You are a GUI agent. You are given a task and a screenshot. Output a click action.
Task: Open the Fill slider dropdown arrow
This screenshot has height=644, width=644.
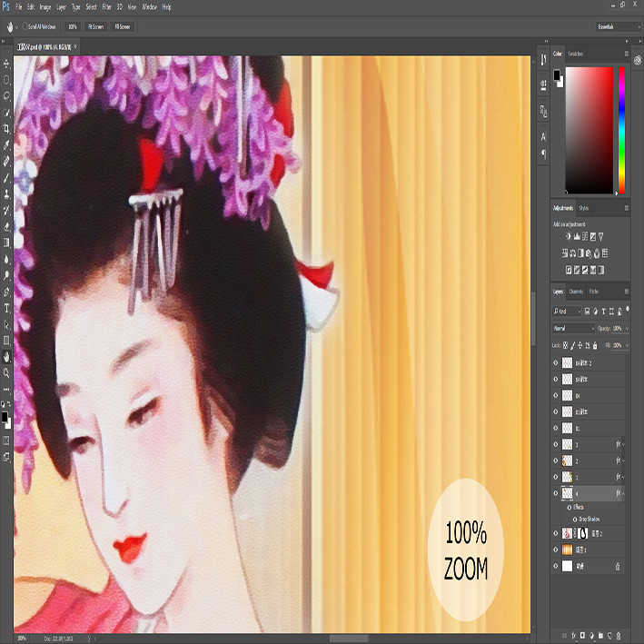pyautogui.click(x=627, y=345)
